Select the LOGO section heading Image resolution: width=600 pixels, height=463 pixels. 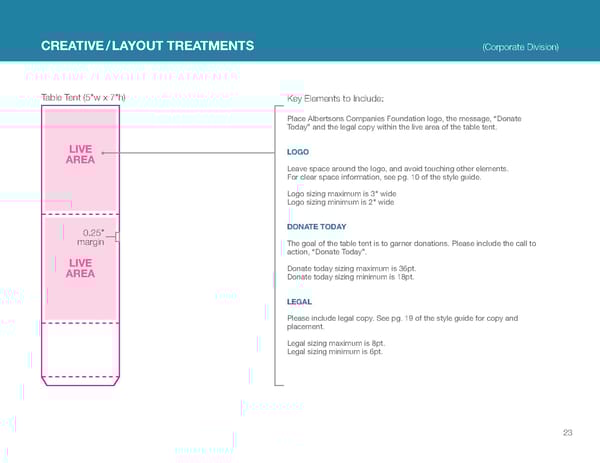[x=297, y=153]
